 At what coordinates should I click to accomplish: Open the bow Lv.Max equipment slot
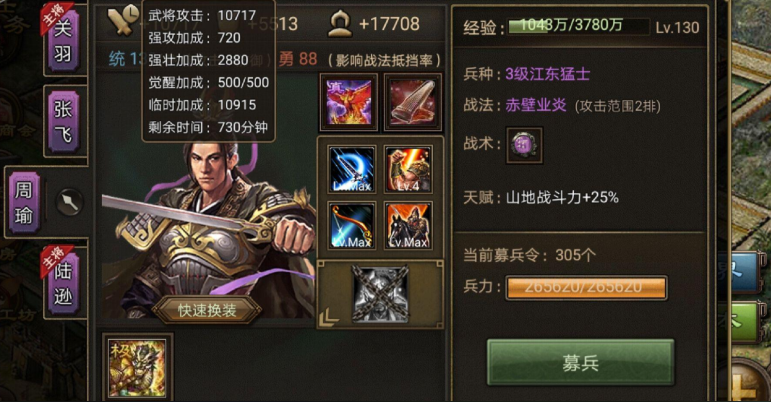click(x=351, y=226)
